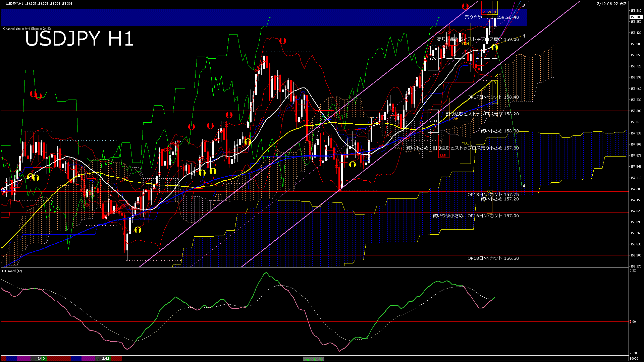Click the red down-arrow above the blue zone
Viewport: 644px width, 362px height.
(465, 6)
